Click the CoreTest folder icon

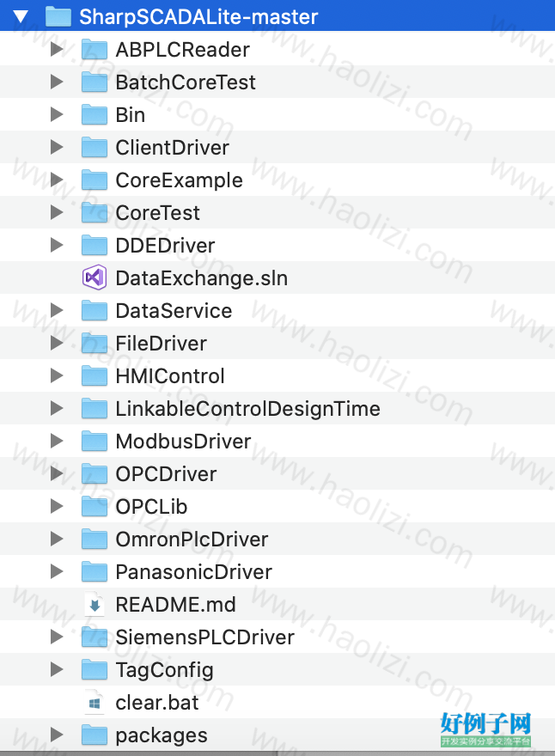tap(95, 213)
